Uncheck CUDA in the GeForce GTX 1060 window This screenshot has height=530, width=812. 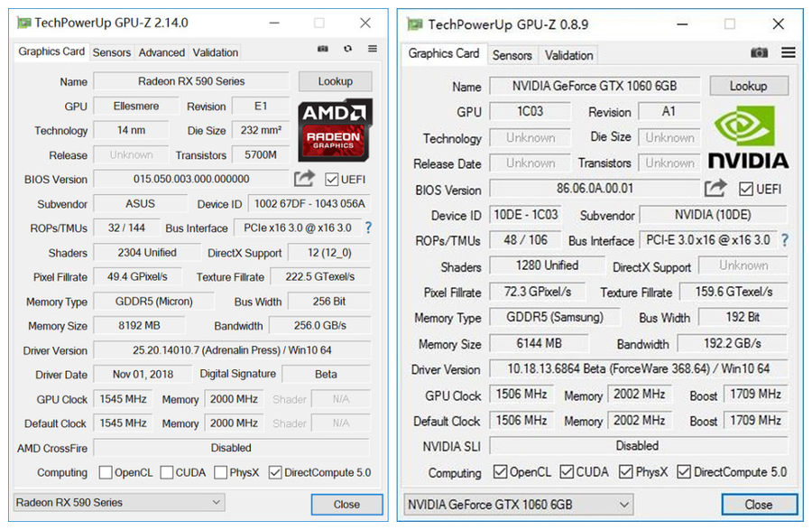567,472
